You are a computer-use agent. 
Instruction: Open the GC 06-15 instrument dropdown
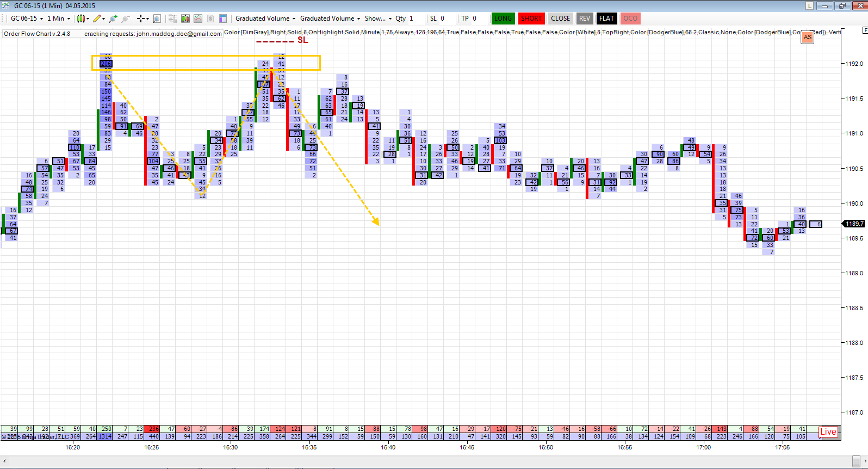click(x=27, y=18)
